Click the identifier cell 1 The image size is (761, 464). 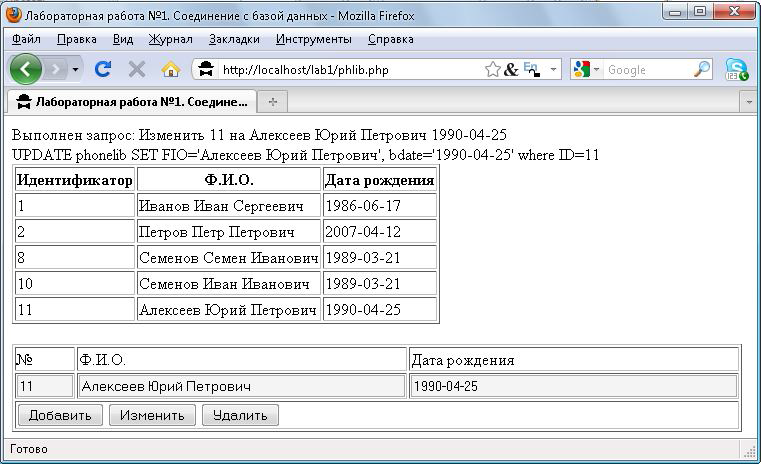(x=75, y=206)
